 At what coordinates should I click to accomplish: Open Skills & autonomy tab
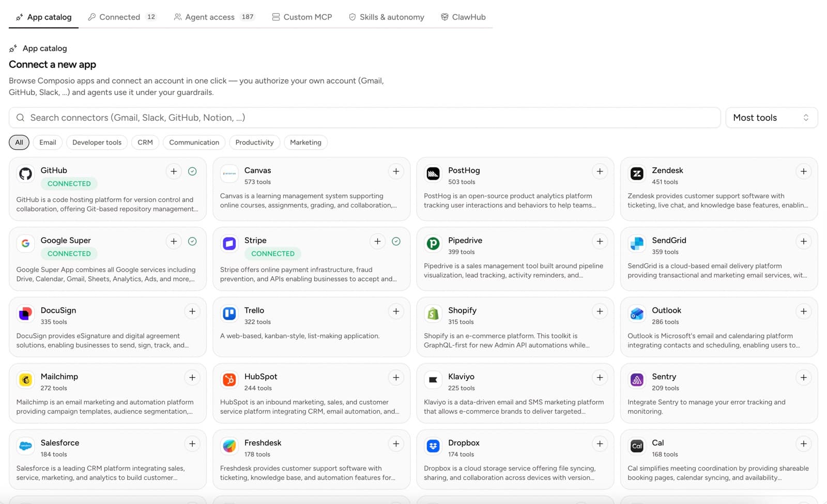(x=387, y=17)
